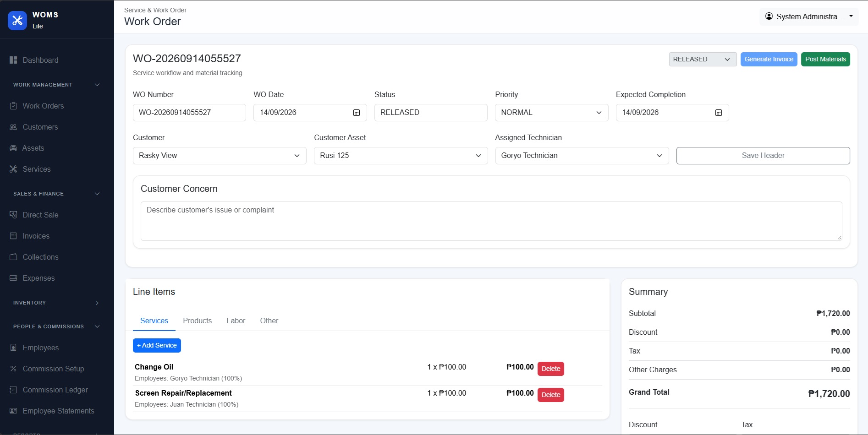Click the Subtotal ₱1,720.00 value
This screenshot has height=435, width=868.
tap(833, 313)
